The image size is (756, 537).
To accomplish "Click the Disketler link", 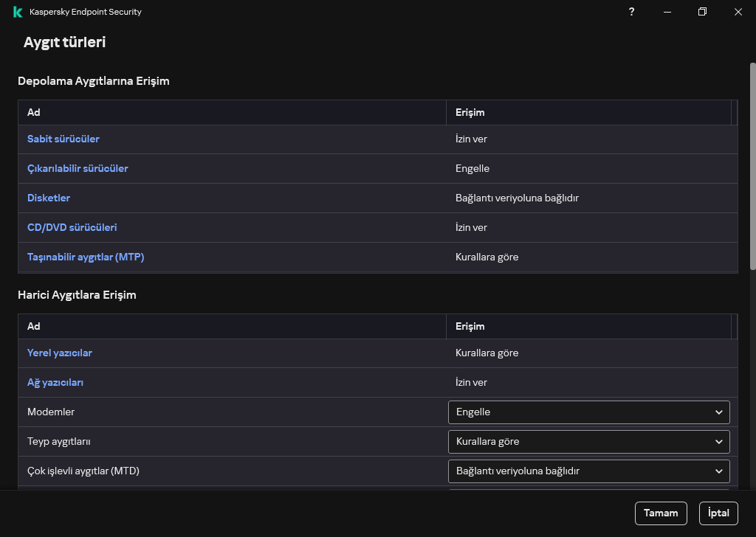I will (x=49, y=198).
